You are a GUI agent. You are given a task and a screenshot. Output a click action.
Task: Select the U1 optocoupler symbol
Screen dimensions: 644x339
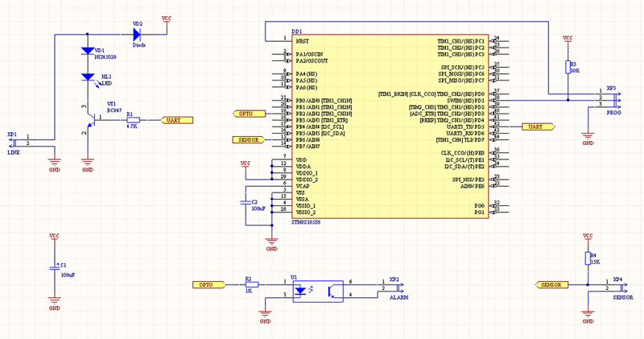click(318, 291)
